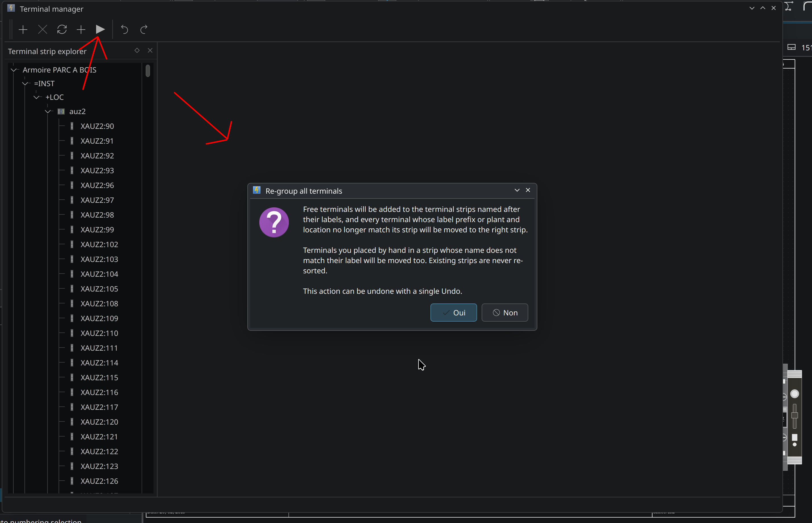Click the Terminal manager title bar app icon

(x=11, y=8)
